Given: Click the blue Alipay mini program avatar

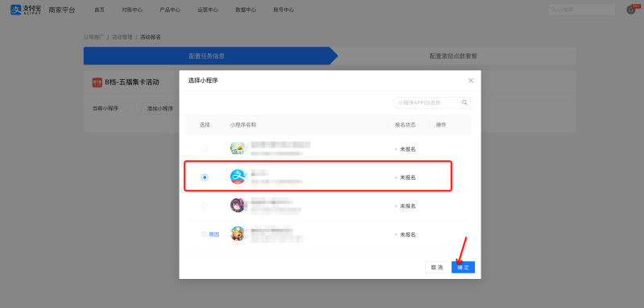Looking at the screenshot, I should [x=237, y=177].
